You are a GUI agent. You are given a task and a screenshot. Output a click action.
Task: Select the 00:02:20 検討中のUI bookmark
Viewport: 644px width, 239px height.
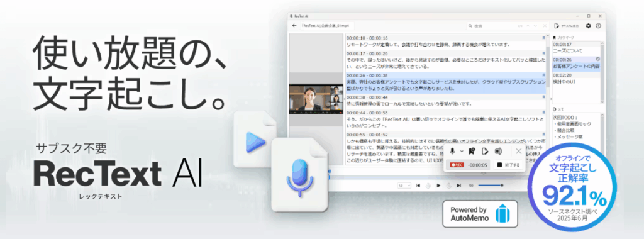tap(575, 79)
